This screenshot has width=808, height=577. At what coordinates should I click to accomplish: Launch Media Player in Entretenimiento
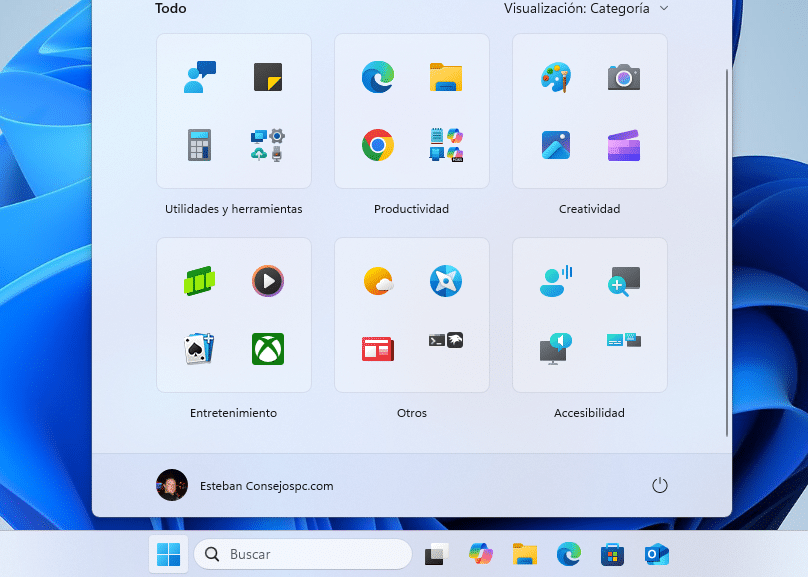tap(267, 281)
